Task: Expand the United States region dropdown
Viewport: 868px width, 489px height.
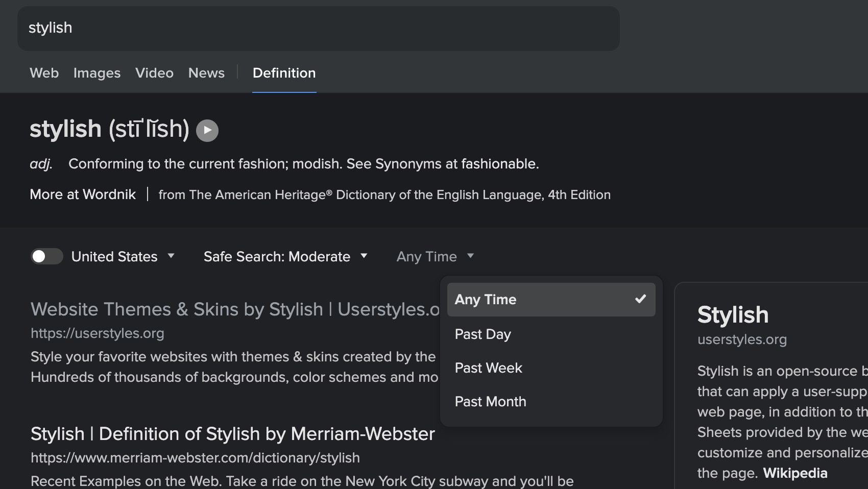Action: [x=123, y=256]
